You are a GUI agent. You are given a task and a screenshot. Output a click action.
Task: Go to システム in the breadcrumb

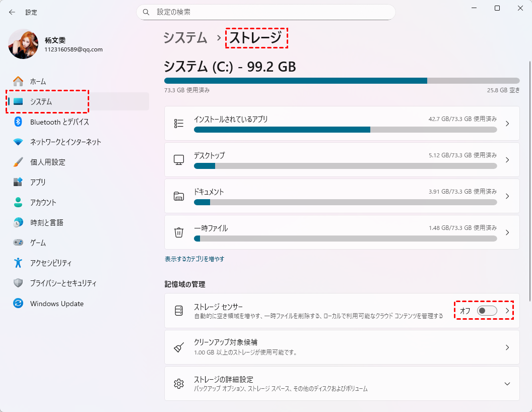click(185, 38)
